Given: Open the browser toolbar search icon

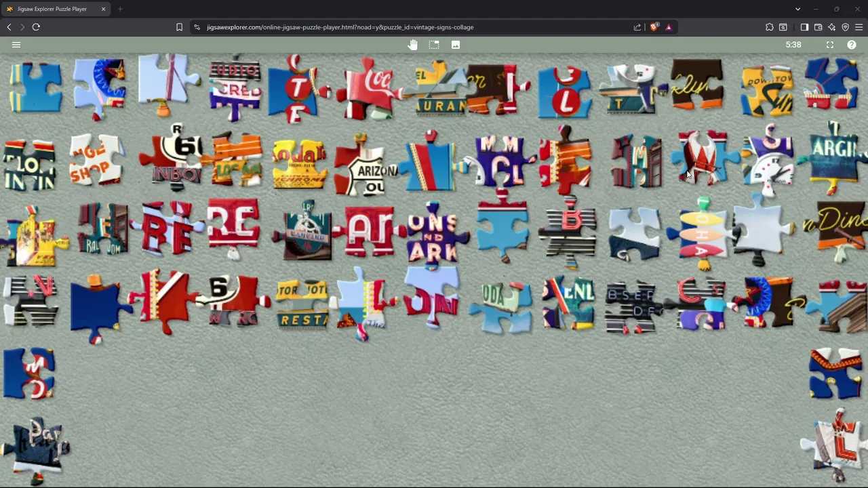Looking at the screenshot, I should coord(783,27).
